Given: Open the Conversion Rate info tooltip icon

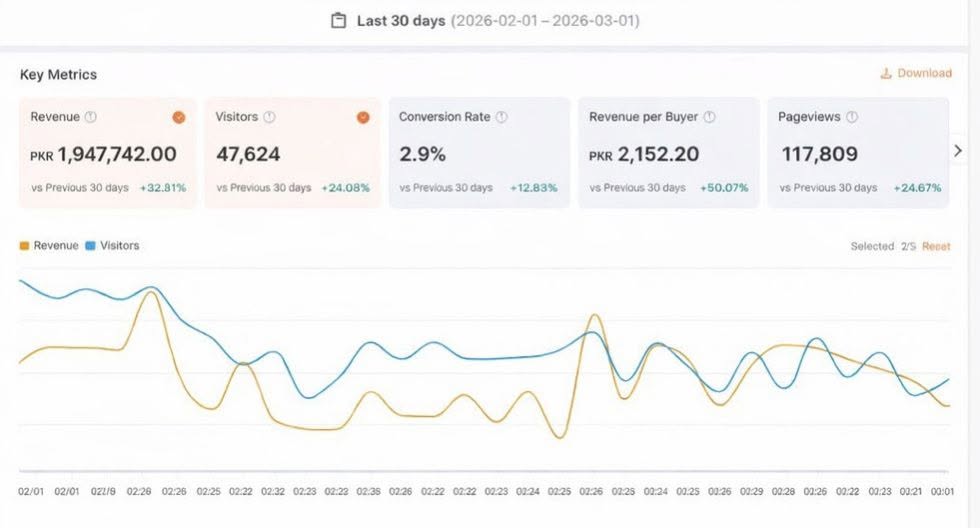Looking at the screenshot, I should [x=502, y=117].
